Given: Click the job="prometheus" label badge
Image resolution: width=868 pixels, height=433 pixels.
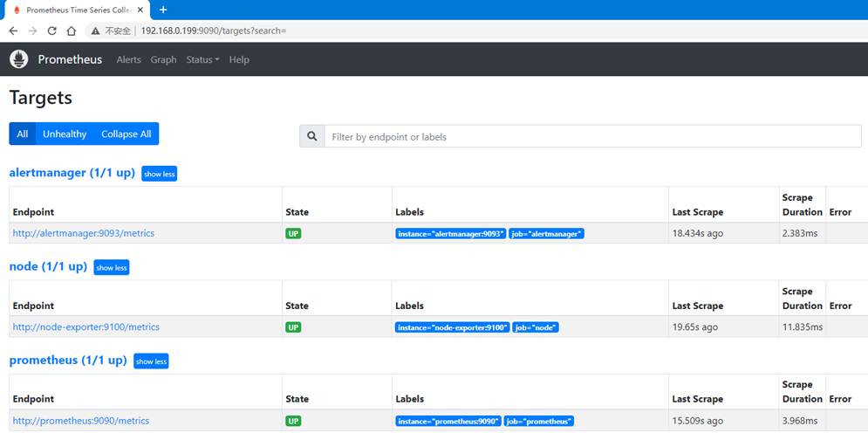Looking at the screenshot, I should click(x=539, y=422).
